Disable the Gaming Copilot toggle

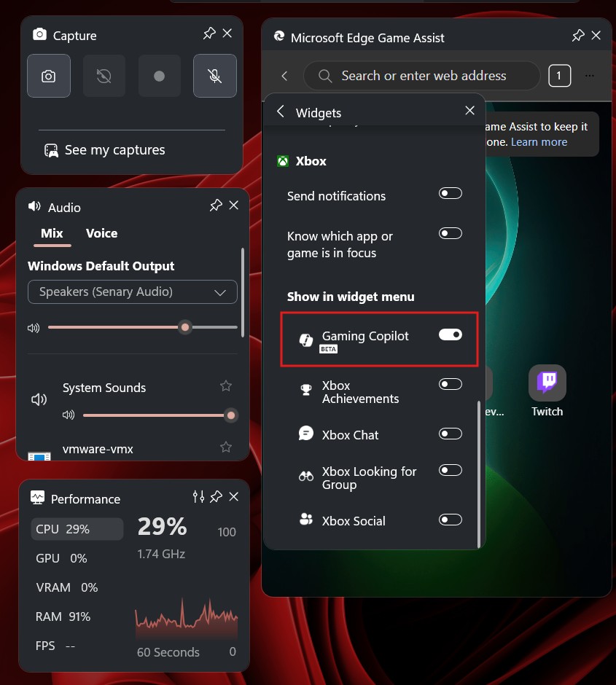pyautogui.click(x=450, y=334)
